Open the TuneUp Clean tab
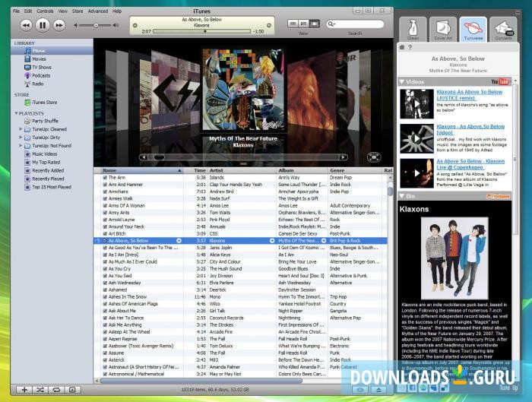The width and height of the screenshot is (532, 402). click(x=413, y=29)
